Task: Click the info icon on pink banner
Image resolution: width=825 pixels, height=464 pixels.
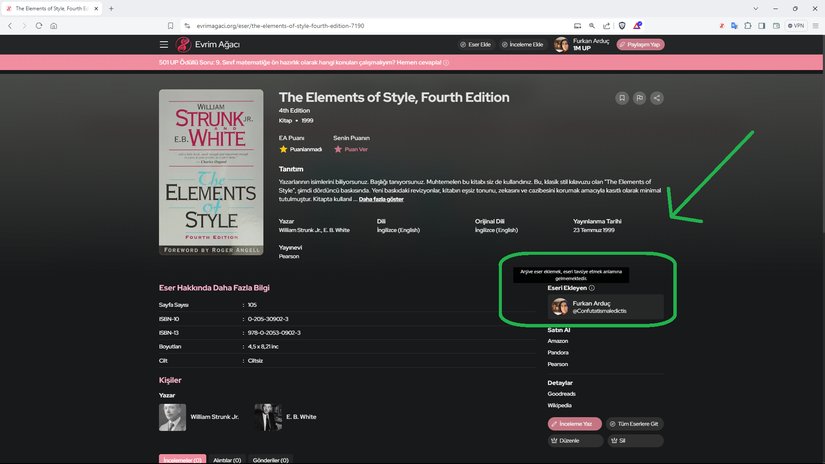Action: pos(446,62)
